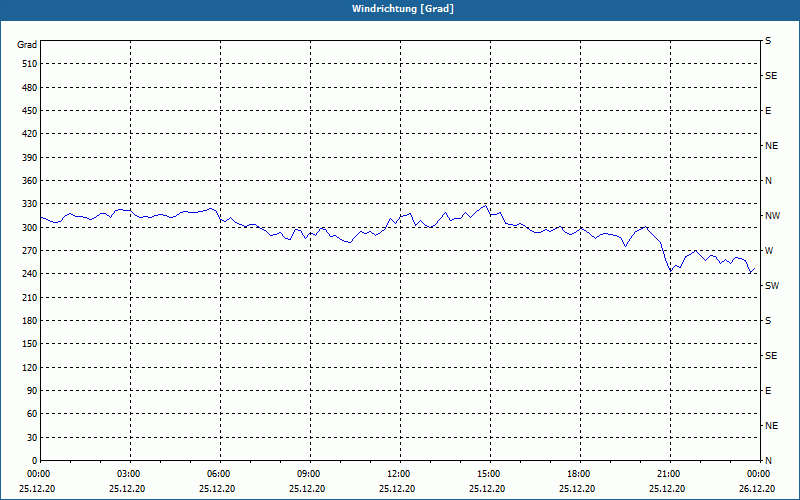Image resolution: width=800 pixels, height=500 pixels.
Task: Select the 450 value on the degree axis
Action: [x=30, y=111]
